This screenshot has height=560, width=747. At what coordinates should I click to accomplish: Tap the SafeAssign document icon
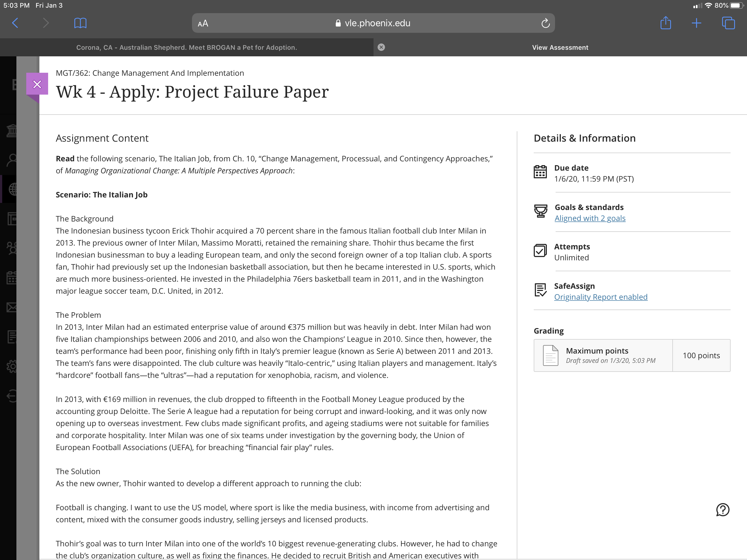coord(540,290)
